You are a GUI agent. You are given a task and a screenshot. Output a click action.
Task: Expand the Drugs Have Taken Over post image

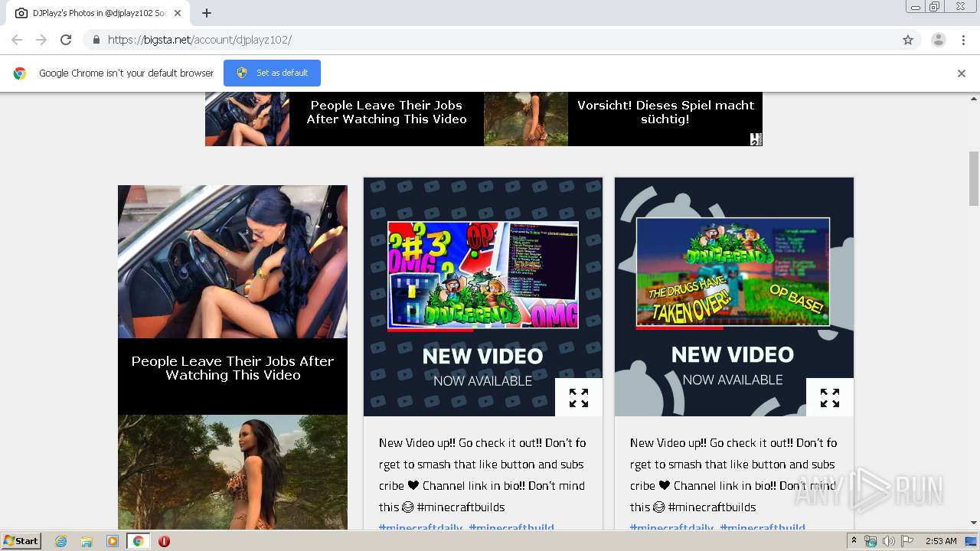coord(830,397)
